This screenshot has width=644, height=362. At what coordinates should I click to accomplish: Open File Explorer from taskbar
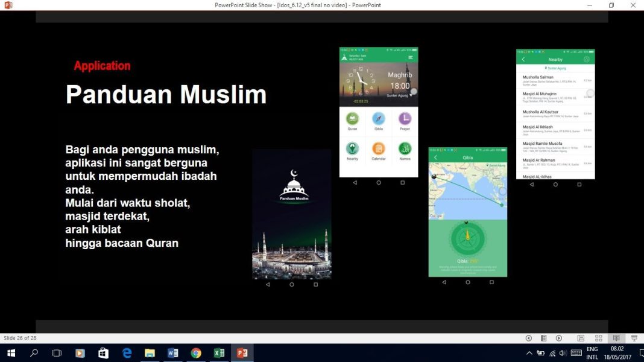point(150,353)
